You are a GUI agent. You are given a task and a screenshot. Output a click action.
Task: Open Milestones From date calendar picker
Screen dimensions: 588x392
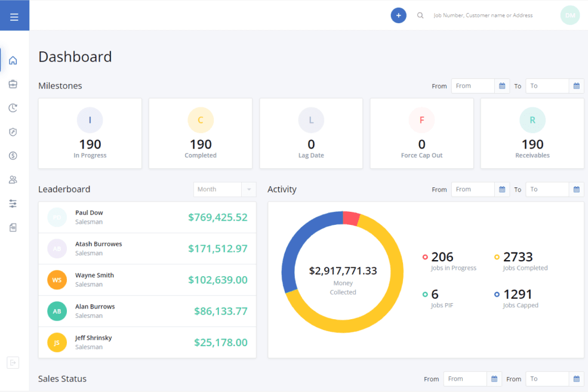point(502,86)
